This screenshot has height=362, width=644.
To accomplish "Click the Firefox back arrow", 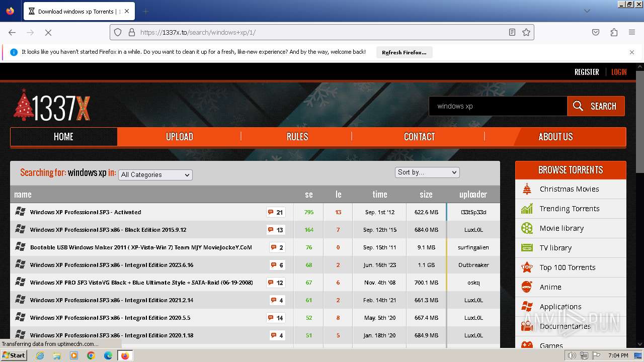I will coord(12,32).
